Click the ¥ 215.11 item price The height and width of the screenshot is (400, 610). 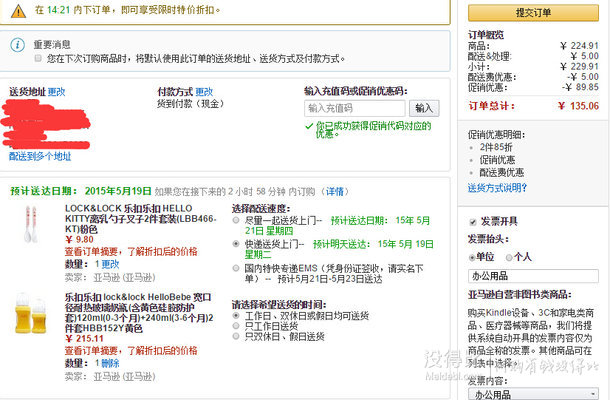pyautogui.click(x=84, y=339)
